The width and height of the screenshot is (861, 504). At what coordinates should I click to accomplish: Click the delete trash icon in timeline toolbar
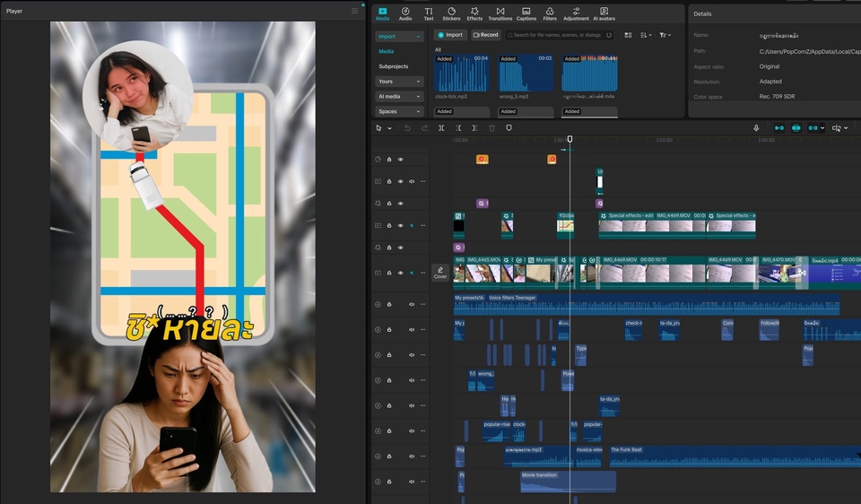point(491,128)
